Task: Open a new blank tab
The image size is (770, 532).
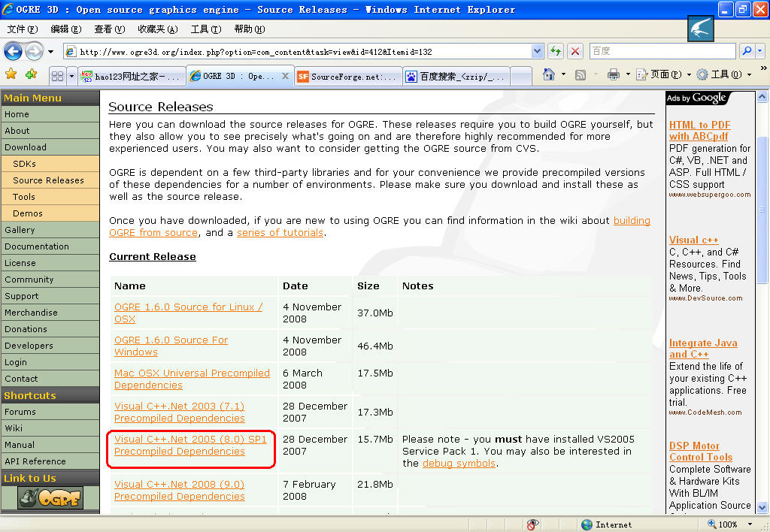Action: tap(522, 77)
